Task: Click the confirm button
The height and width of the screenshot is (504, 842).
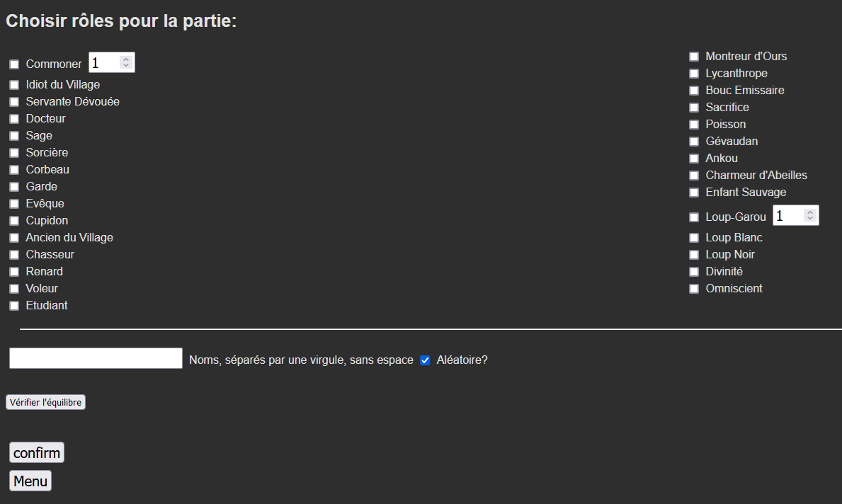Action: (37, 452)
